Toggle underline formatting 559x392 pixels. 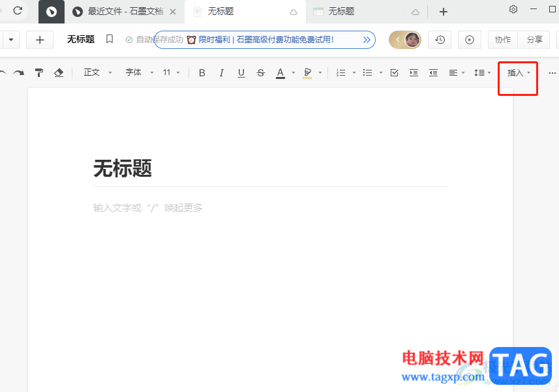pos(241,72)
